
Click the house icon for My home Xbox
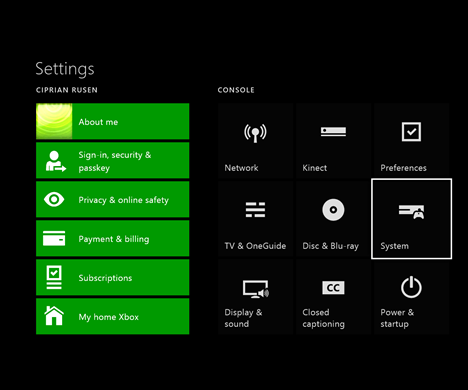coord(54,316)
